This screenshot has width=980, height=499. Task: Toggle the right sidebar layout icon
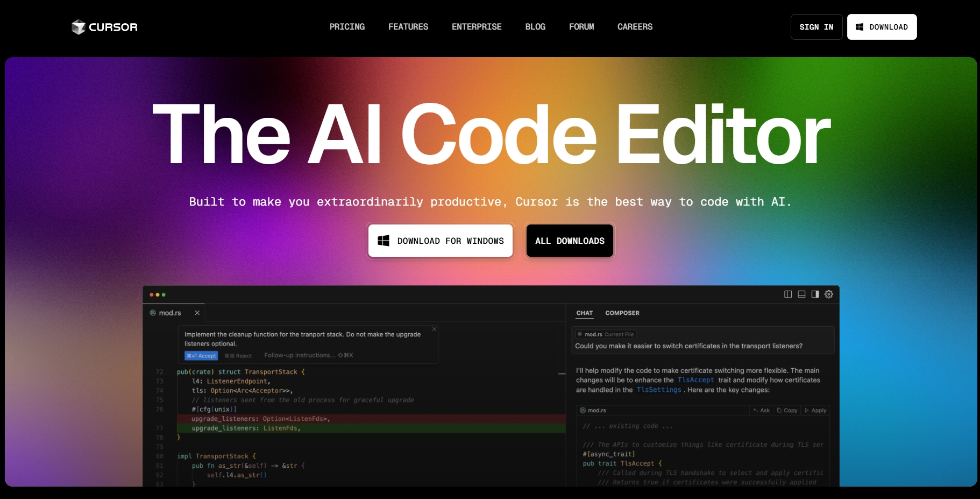point(815,294)
